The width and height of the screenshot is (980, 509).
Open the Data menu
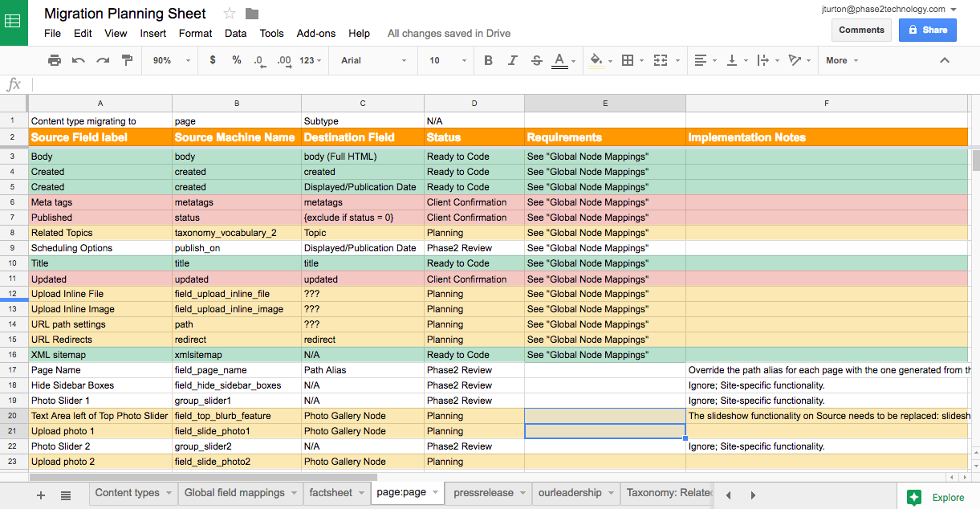[235, 33]
